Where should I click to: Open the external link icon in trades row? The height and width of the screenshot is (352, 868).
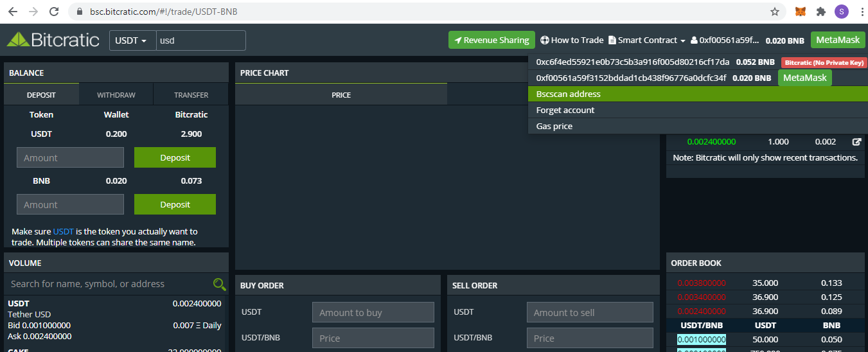pyautogui.click(x=856, y=142)
